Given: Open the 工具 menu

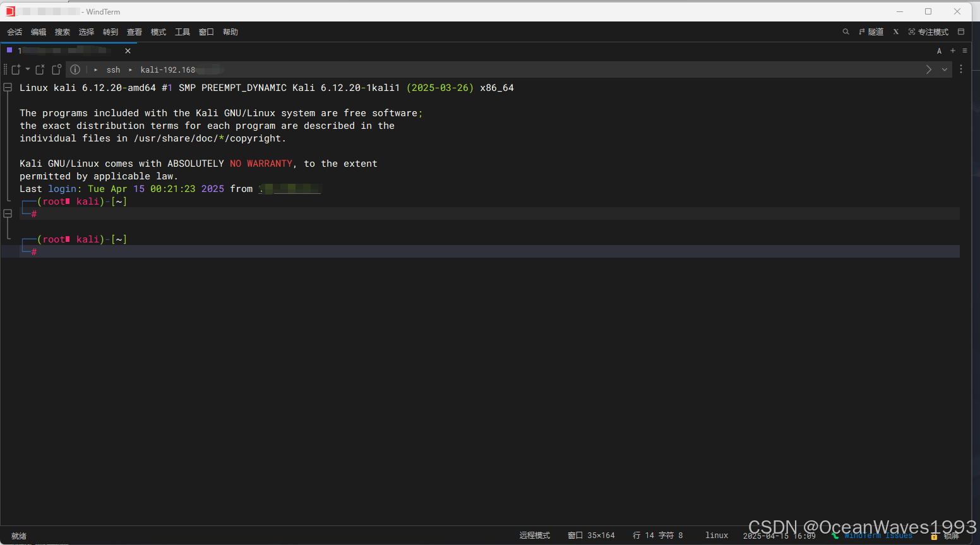Looking at the screenshot, I should (182, 32).
